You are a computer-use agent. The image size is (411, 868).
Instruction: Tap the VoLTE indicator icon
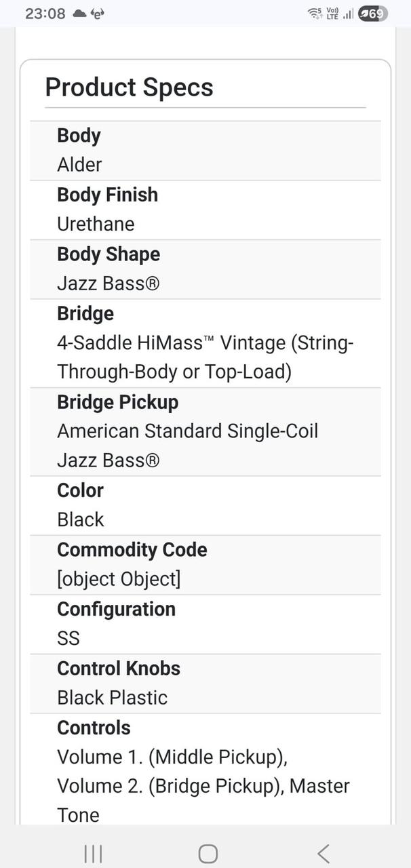[x=332, y=14]
